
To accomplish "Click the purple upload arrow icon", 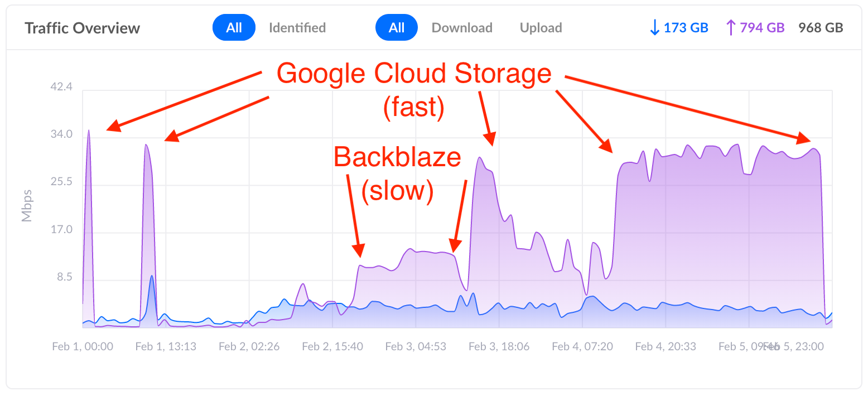I will (730, 27).
